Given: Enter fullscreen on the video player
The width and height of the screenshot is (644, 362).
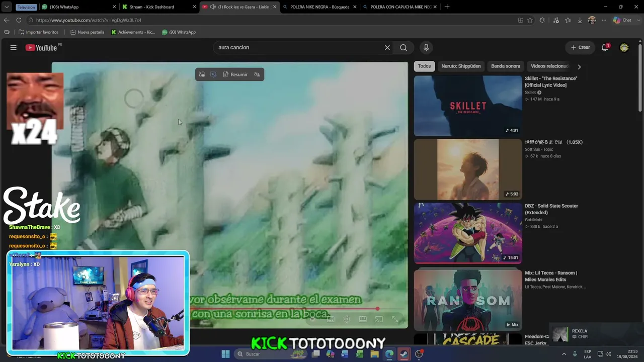Looking at the screenshot, I should pyautogui.click(x=395, y=319).
